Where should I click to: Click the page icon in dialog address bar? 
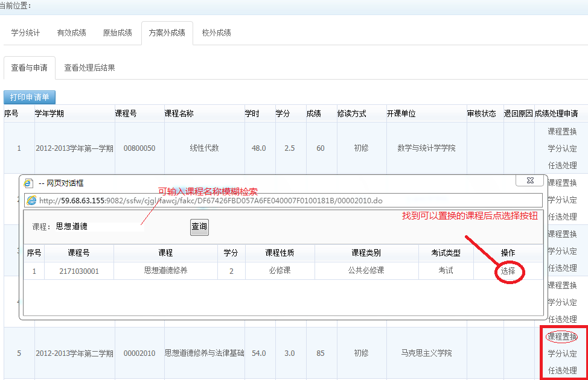[31, 200]
